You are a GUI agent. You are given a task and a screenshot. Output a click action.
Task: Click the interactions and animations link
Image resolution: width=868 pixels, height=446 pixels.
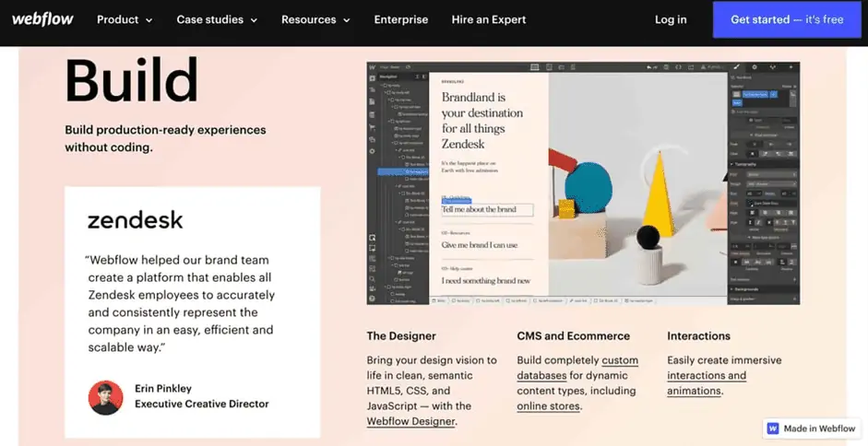point(707,382)
